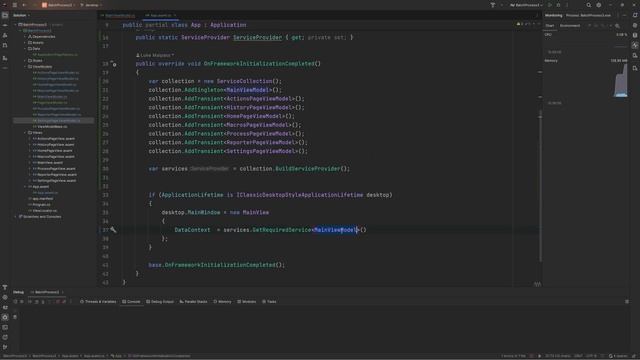Click the Luke Maspero author code-vision hint
Screen dimensions: 640x360
pyautogui.click(x=155, y=55)
